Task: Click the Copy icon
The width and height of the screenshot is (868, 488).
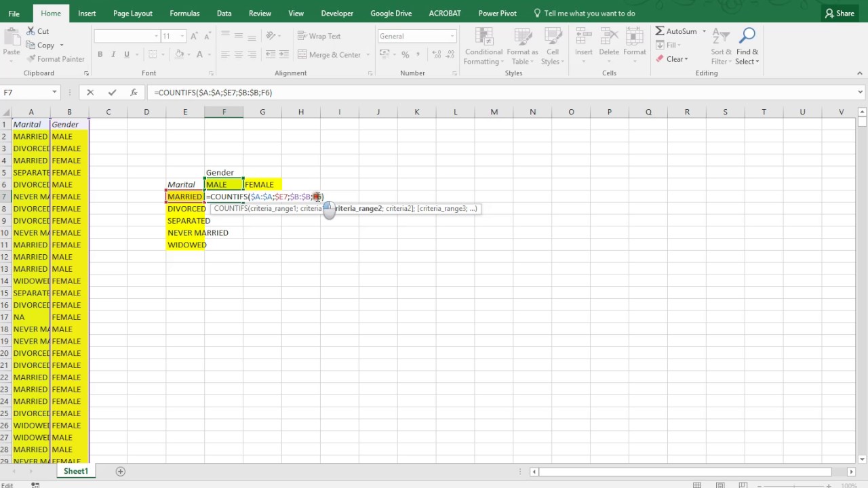Action: [31, 45]
